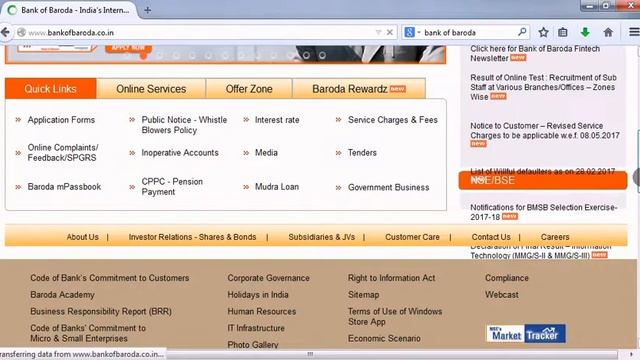This screenshot has height=360, width=640.
Task: Open the Government Business link
Action: (x=389, y=187)
